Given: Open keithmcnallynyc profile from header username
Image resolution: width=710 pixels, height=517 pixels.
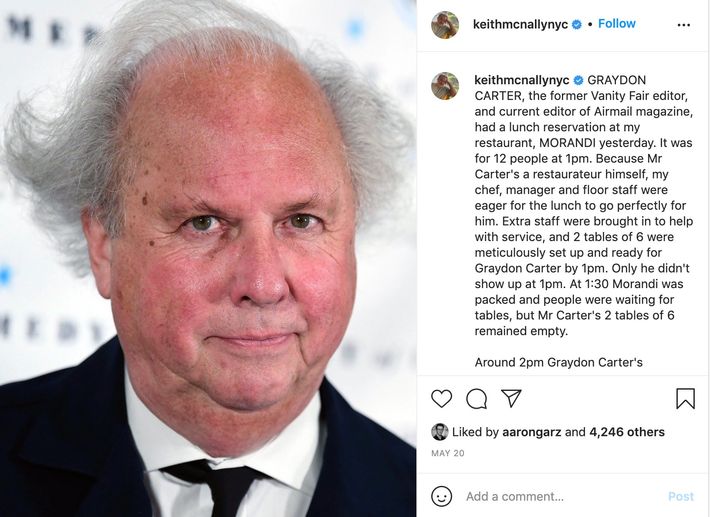Looking at the screenshot, I should [x=520, y=24].
